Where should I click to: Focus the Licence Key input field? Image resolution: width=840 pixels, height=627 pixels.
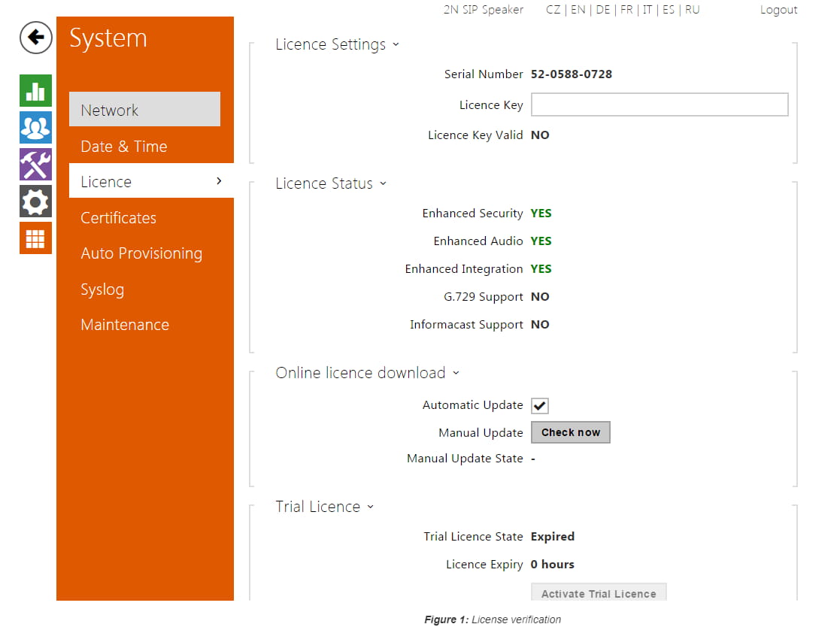point(660,104)
